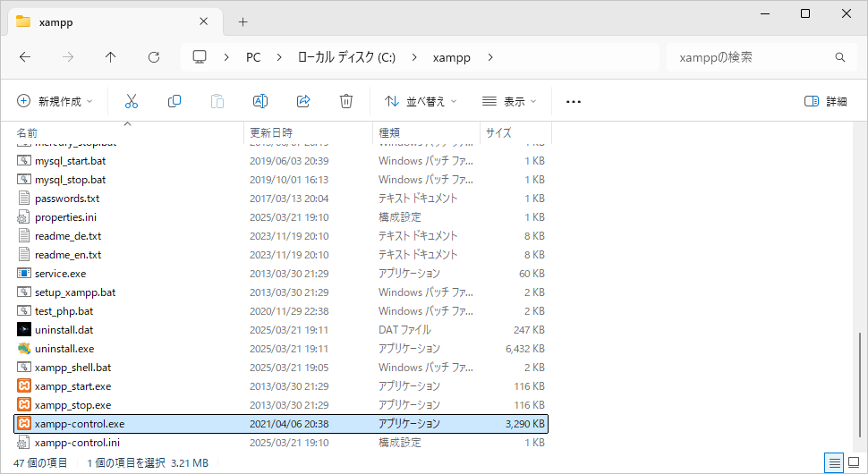Click the 60 KB size cell
868x474 pixels.
click(x=532, y=274)
